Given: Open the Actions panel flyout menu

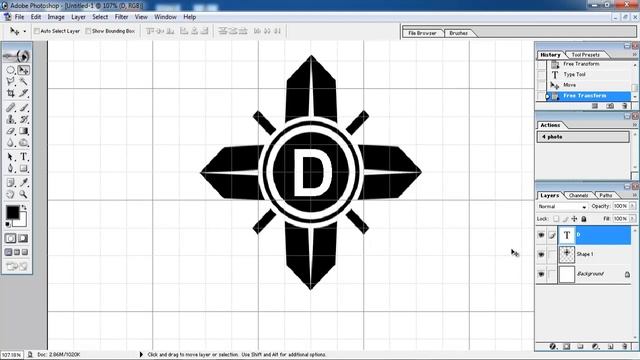Looking at the screenshot, I should [635, 125].
